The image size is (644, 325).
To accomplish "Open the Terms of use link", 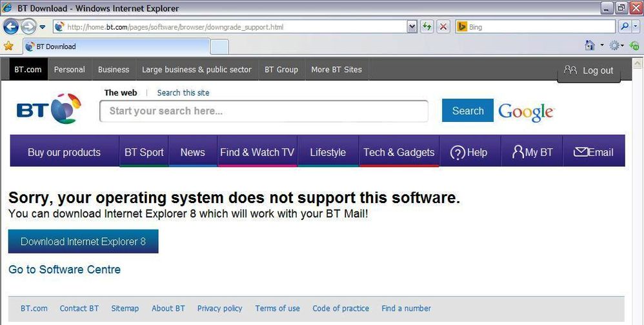I will point(277,308).
